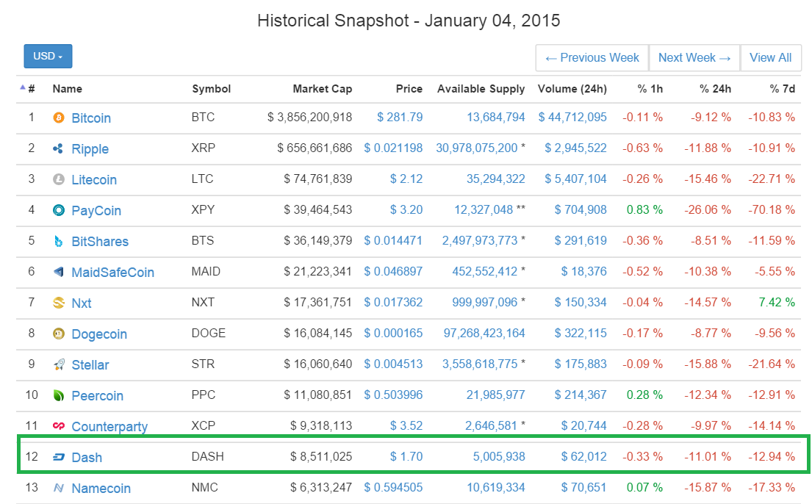
Task: Go to Next Week snapshot
Action: point(694,57)
